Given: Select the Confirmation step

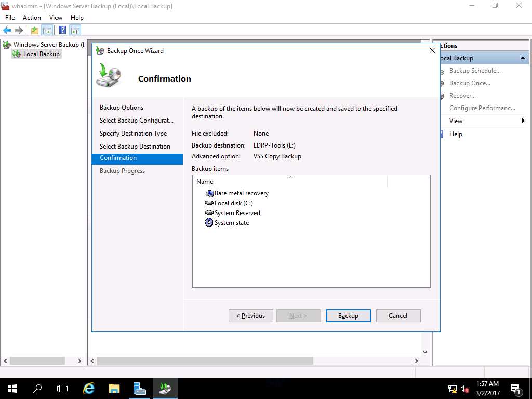Looking at the screenshot, I should pyautogui.click(x=137, y=158).
